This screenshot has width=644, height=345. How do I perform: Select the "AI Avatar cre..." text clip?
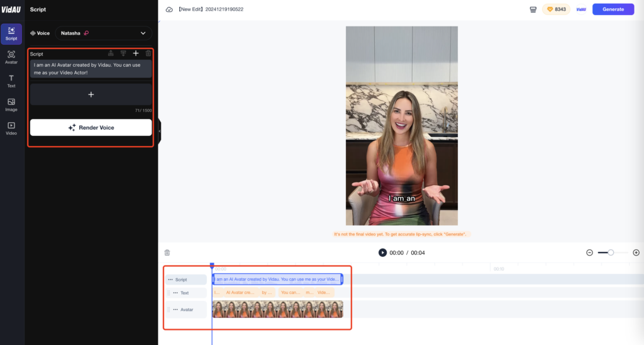[x=240, y=292]
